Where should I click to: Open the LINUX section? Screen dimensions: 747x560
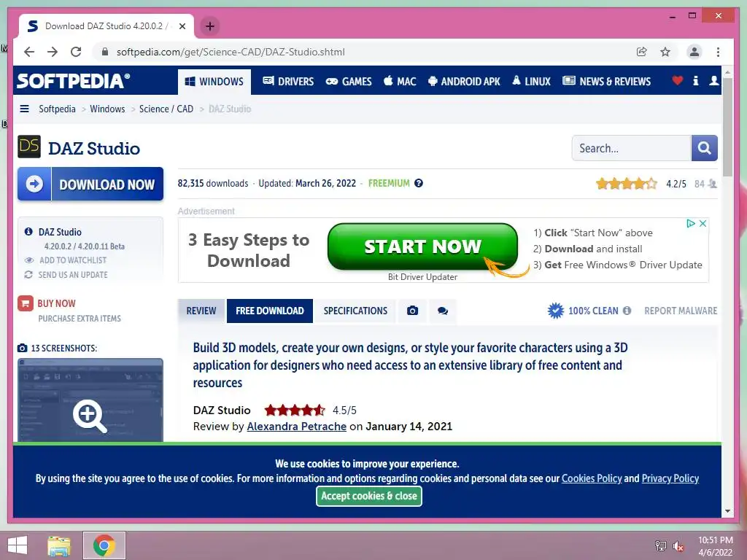(x=531, y=82)
